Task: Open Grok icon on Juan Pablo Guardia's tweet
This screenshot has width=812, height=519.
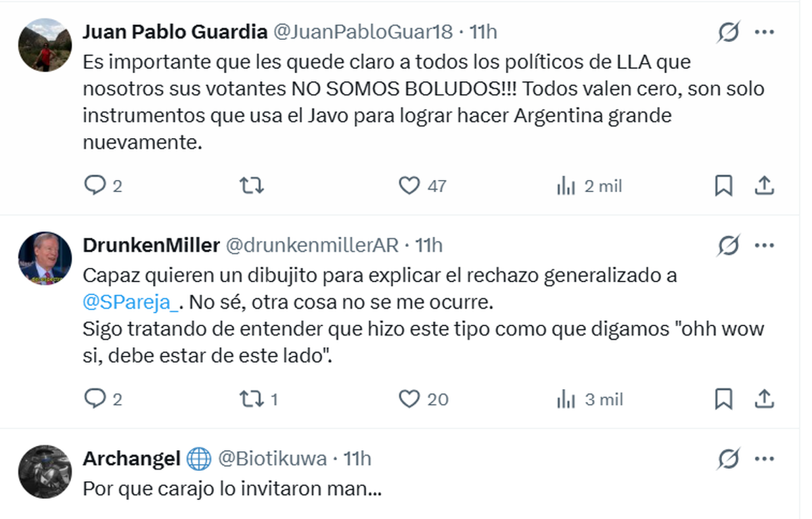Action: (728, 32)
